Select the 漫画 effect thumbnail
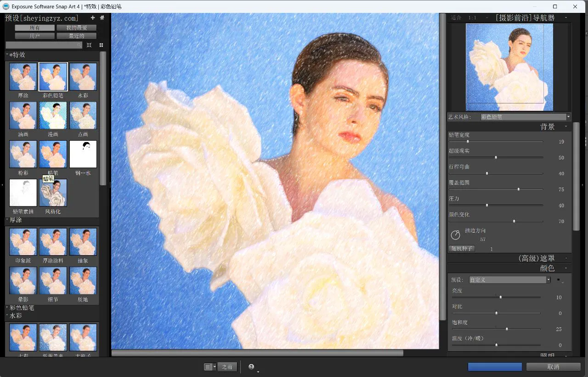Screen dimensions: 588x377 (53, 115)
